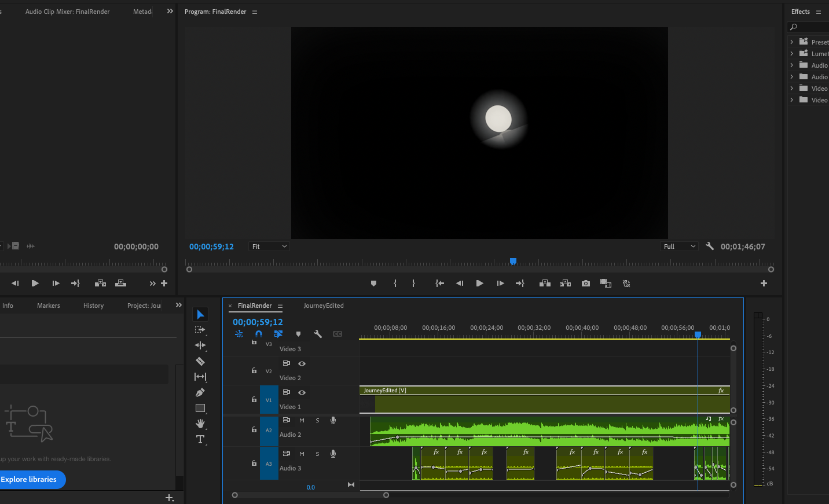The width and height of the screenshot is (829, 504).
Task: Add a marker in the Program monitor
Action: pyautogui.click(x=373, y=284)
